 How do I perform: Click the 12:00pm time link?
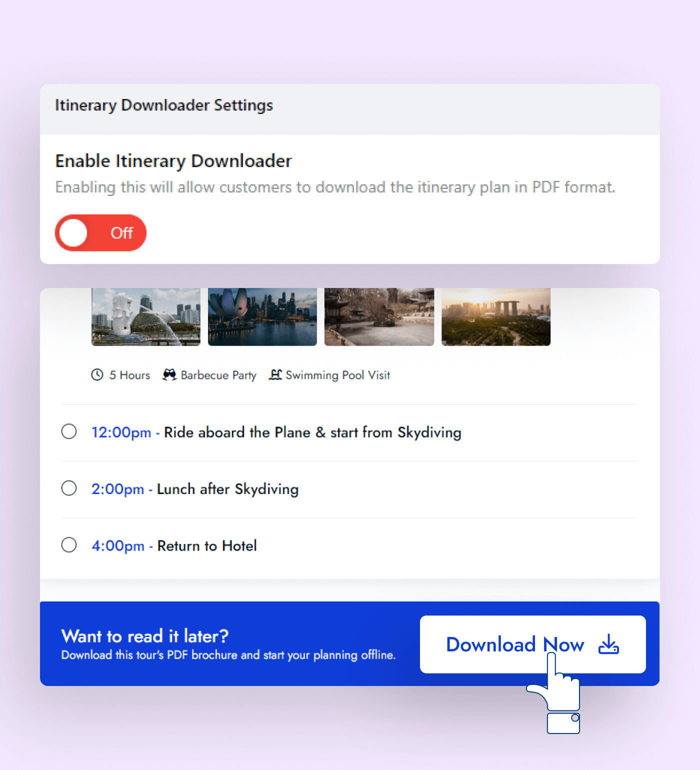[121, 432]
